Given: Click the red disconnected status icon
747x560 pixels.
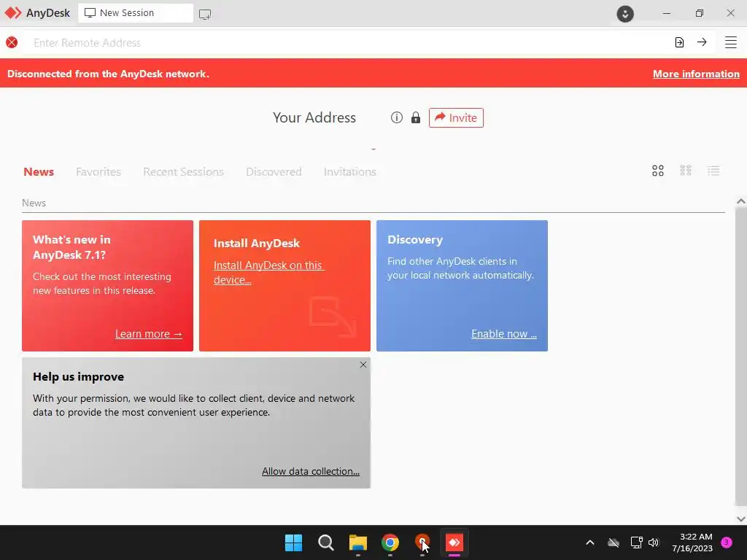Looking at the screenshot, I should tap(12, 42).
